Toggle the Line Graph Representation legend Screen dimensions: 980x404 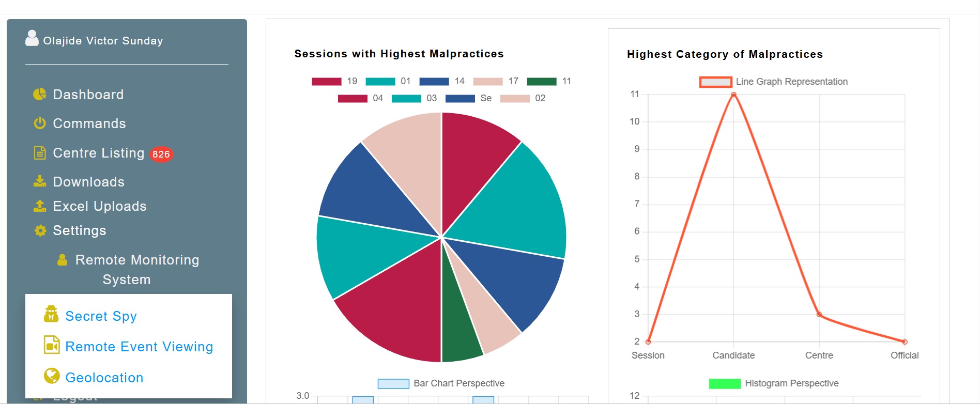pyautogui.click(x=773, y=82)
